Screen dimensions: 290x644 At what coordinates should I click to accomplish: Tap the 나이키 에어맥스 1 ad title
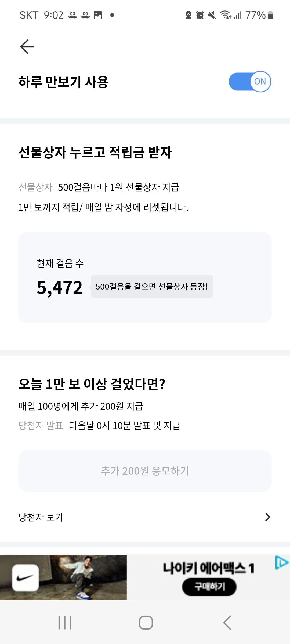tap(209, 568)
